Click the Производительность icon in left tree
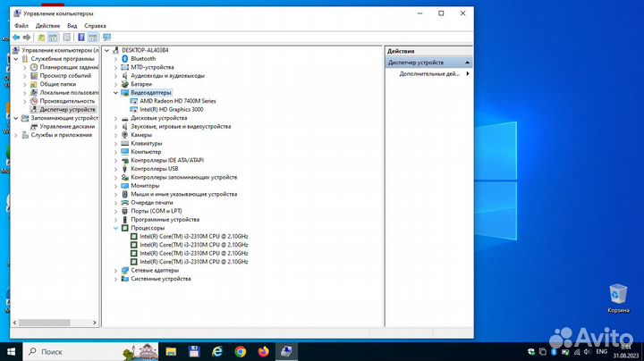The height and width of the screenshot is (361, 644). [34, 101]
